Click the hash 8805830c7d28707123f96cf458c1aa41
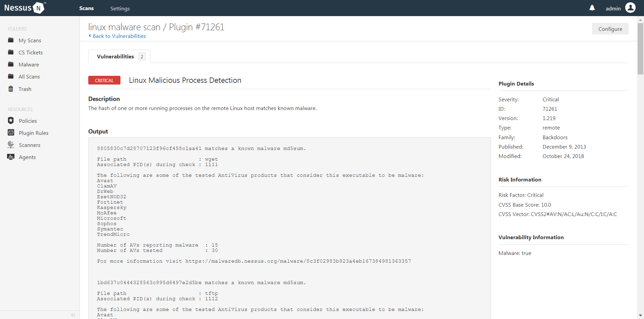The width and height of the screenshot is (644, 319). pyautogui.click(x=149, y=148)
